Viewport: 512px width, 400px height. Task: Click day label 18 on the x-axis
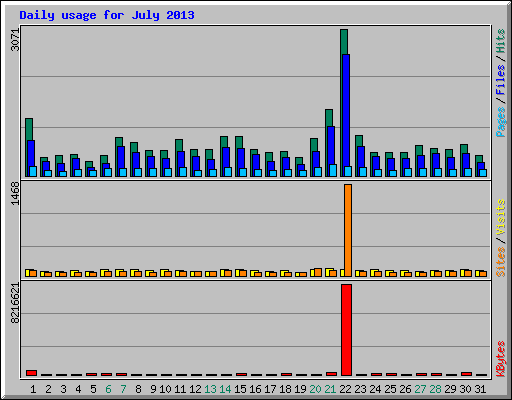[285, 389]
